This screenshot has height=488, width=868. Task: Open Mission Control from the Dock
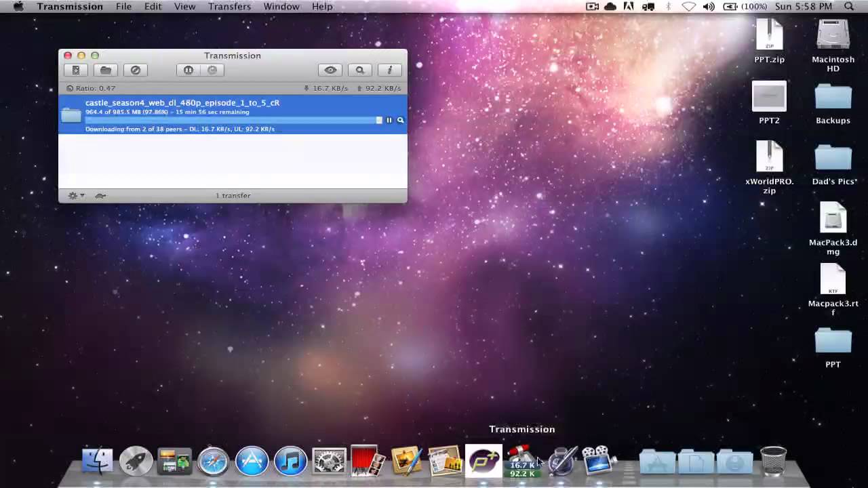[x=175, y=462]
